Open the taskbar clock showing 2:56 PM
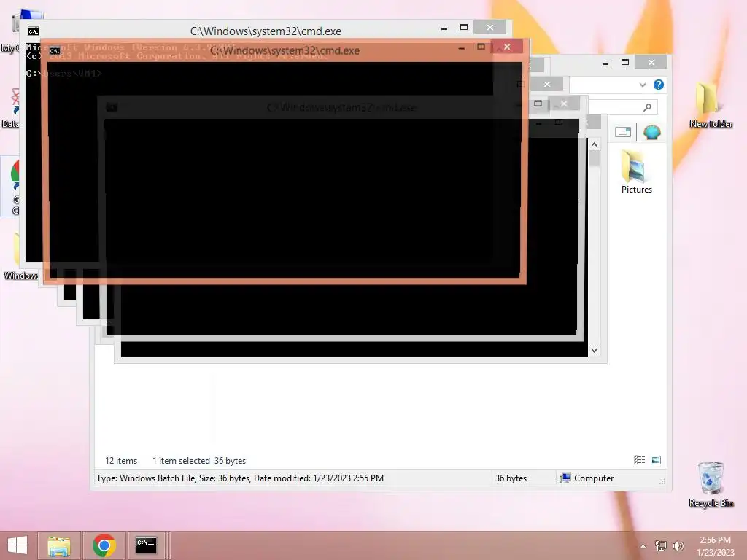 click(715, 546)
